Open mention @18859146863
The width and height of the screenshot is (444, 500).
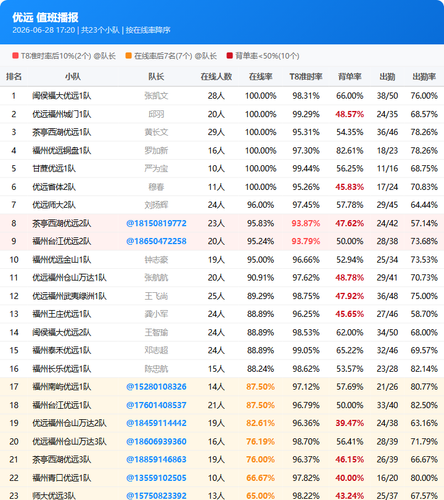coord(156,460)
